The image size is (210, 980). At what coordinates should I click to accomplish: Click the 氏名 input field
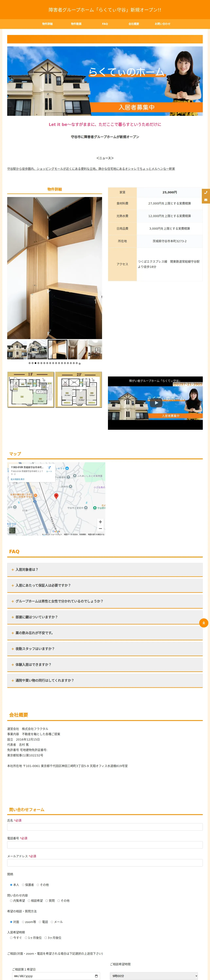point(105,827)
